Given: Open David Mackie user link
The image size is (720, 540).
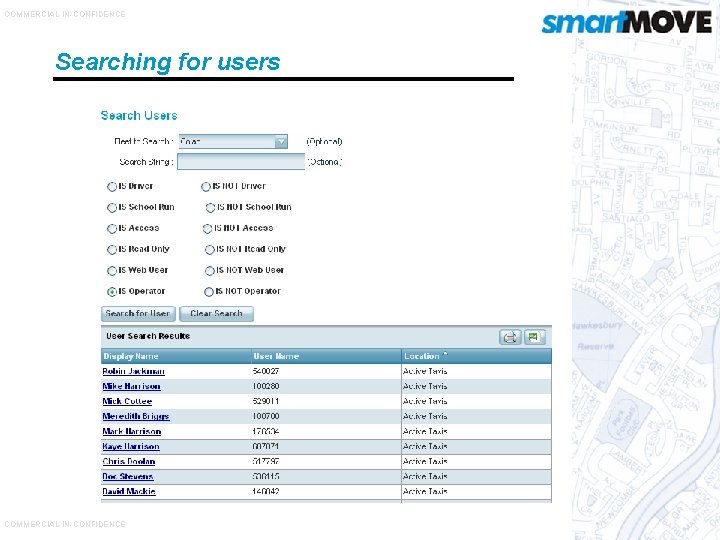Looking at the screenshot, I should pyautogui.click(x=129, y=492).
